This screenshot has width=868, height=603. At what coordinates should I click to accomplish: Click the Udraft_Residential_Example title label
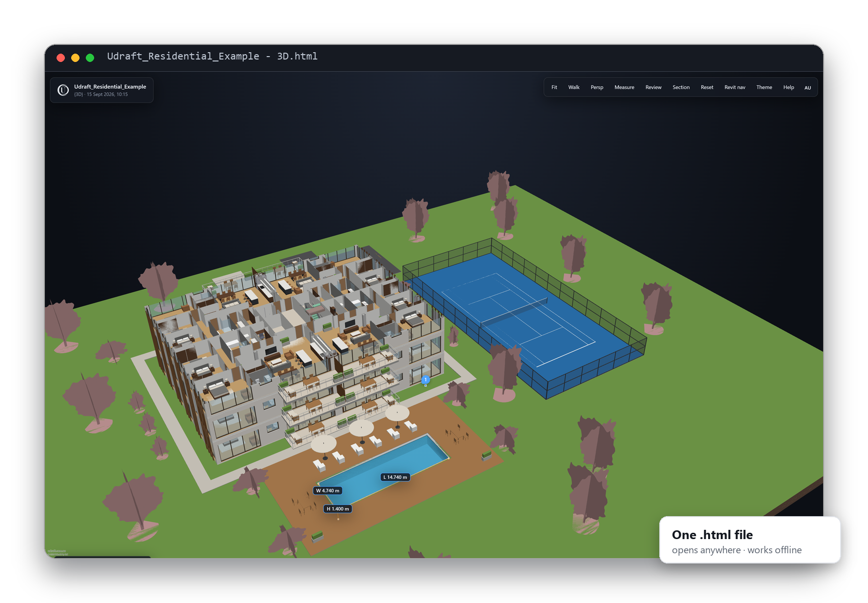110,87
